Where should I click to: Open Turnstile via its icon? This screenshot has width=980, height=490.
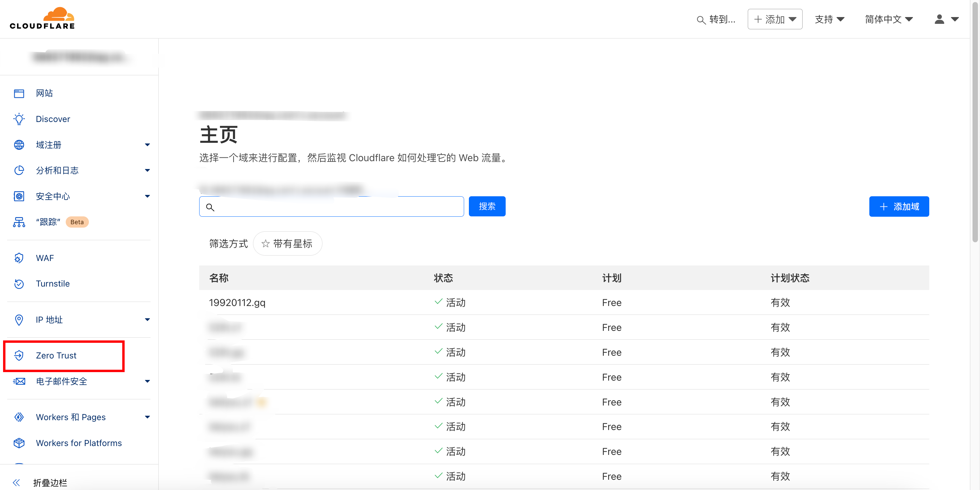19,284
